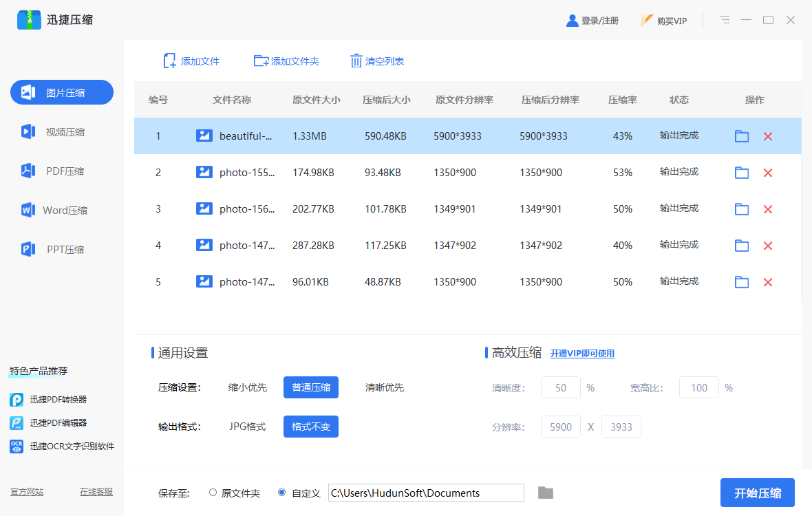Image resolution: width=812 pixels, height=516 pixels.
Task: Delete the photo-155 row with red X
Action: coord(768,173)
